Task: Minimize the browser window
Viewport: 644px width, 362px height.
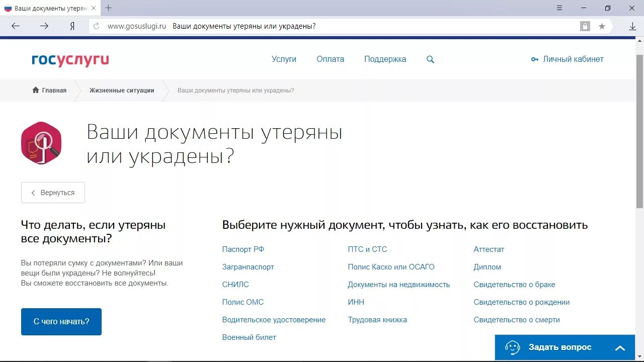Action: point(584,8)
